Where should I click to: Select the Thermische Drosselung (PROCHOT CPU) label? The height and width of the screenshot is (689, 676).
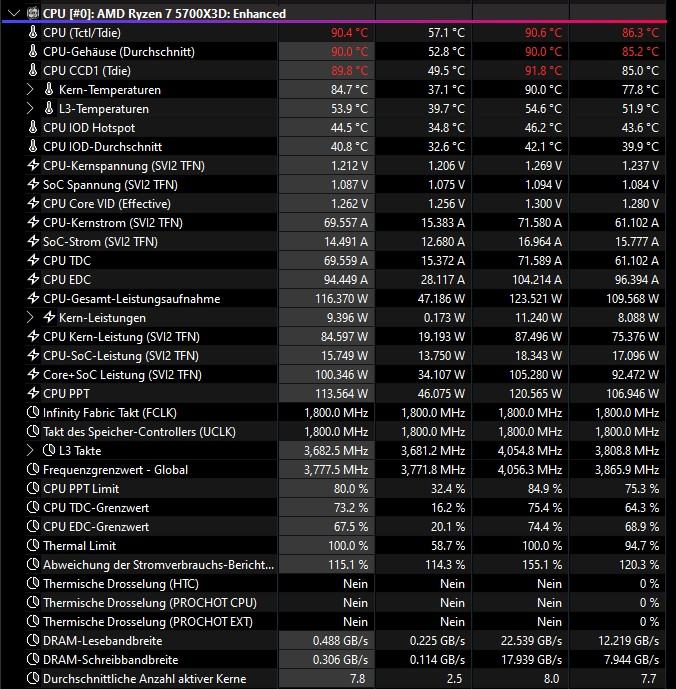click(x=150, y=602)
